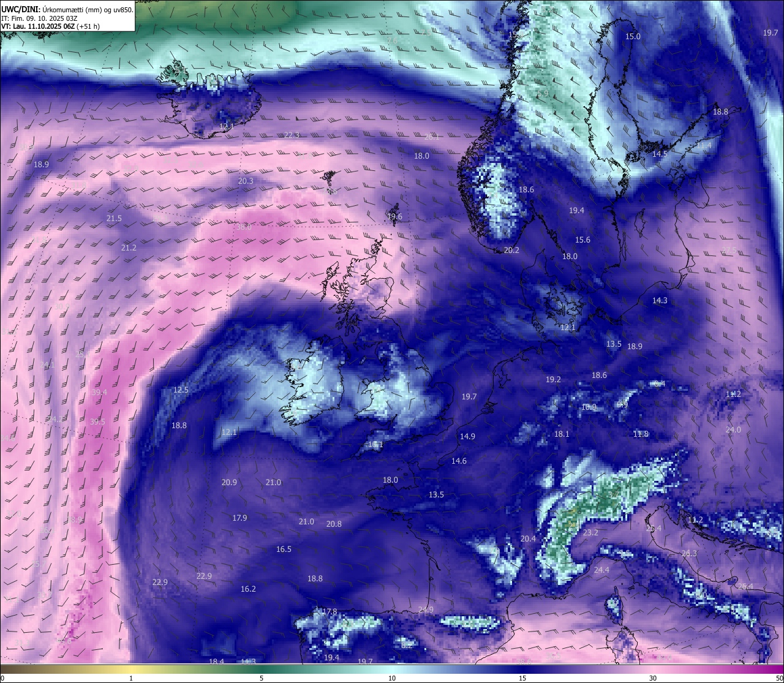Click the map value 19.6 near Shetland
784x683 pixels.
(x=394, y=217)
